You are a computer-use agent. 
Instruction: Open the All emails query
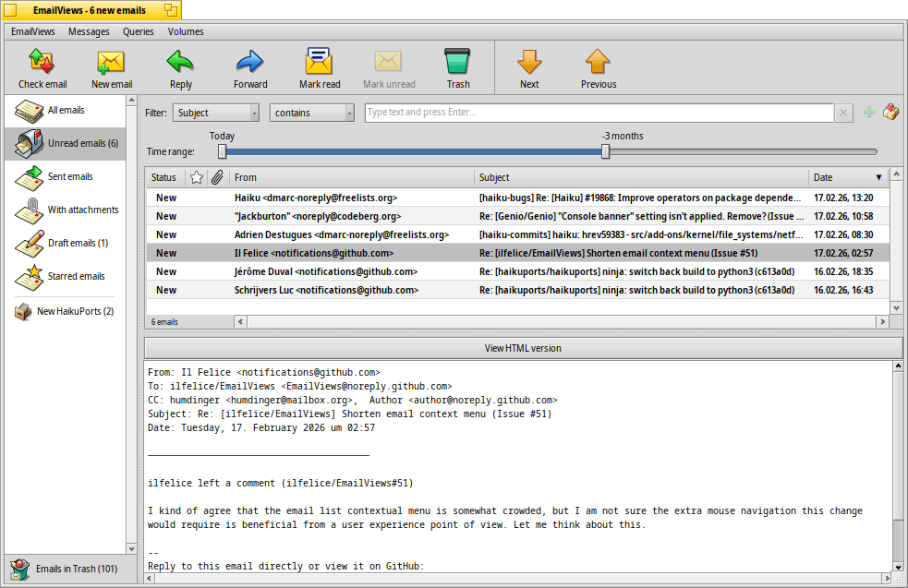click(66, 110)
